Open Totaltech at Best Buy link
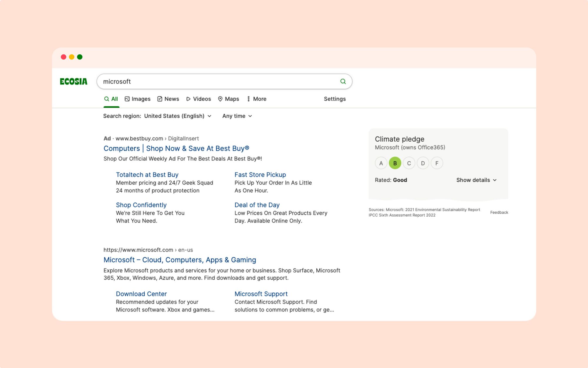This screenshot has height=368, width=588. [147, 175]
